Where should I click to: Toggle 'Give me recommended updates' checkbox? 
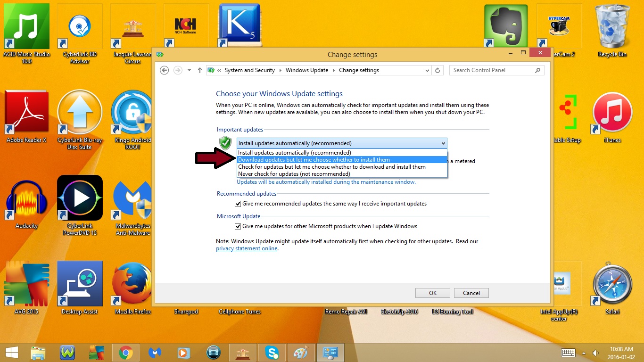point(238,204)
